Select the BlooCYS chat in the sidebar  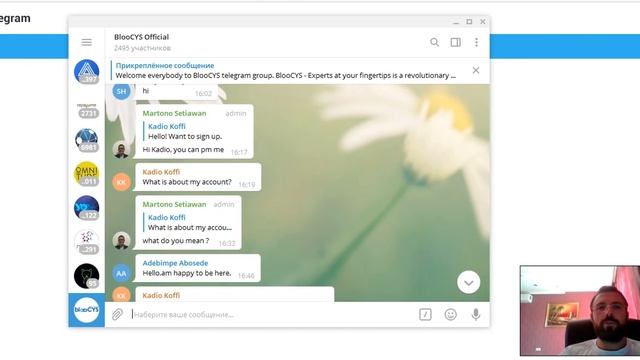(x=87, y=310)
